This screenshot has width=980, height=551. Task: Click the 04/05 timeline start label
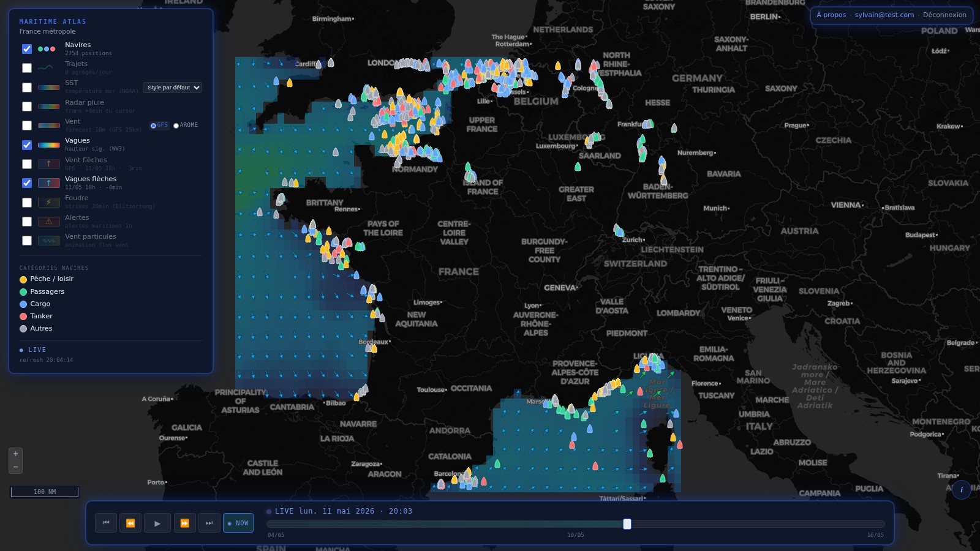point(276,535)
